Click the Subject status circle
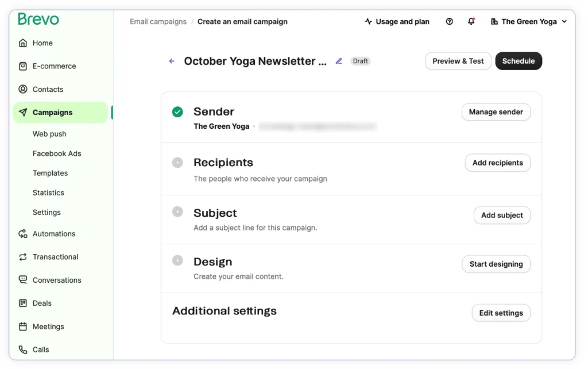This screenshot has width=588, height=369. 177,212
